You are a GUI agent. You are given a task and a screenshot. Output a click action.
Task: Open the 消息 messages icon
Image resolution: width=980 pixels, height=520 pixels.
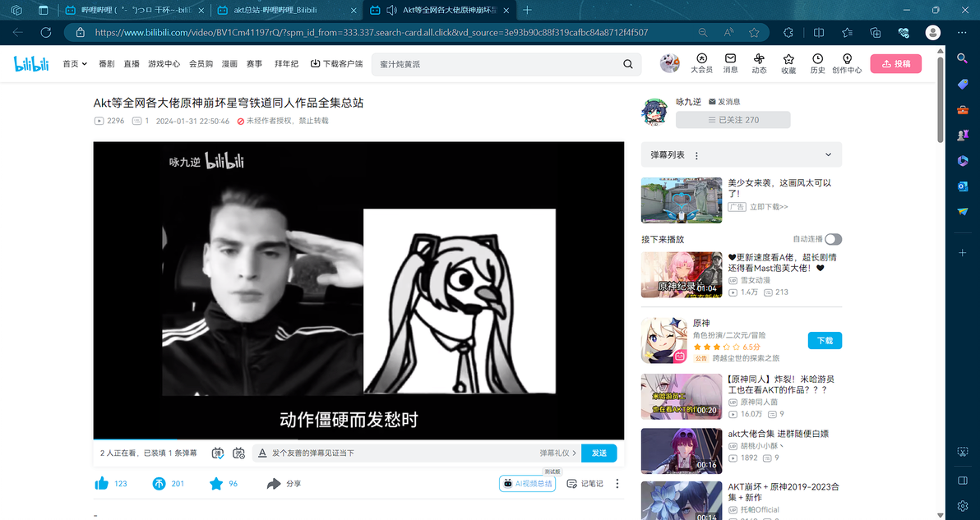731,63
